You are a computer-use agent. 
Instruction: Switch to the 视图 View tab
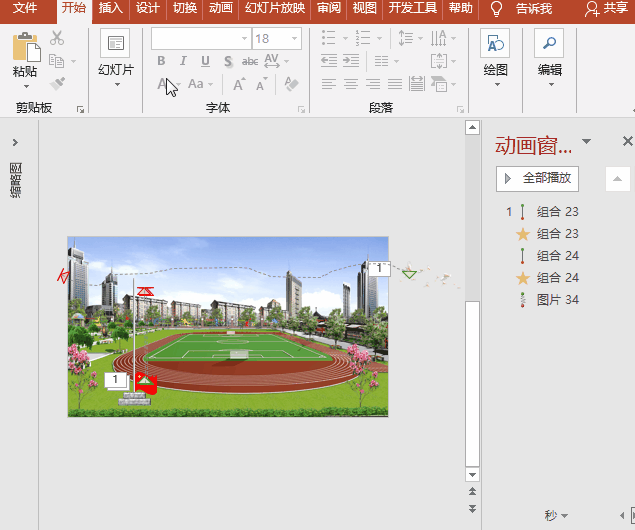(x=364, y=8)
